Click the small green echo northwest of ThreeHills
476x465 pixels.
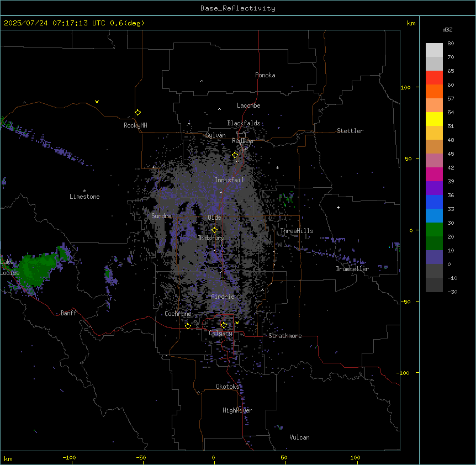(286, 199)
